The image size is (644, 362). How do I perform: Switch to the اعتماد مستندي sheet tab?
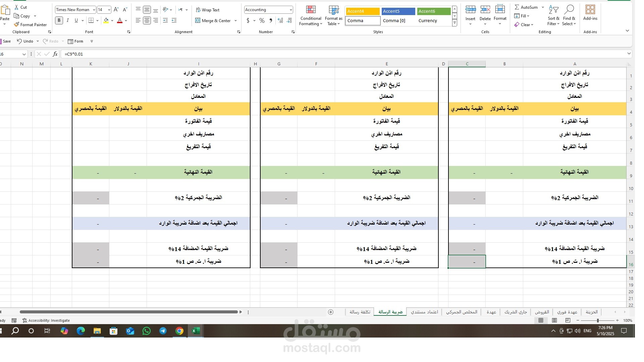point(424,312)
